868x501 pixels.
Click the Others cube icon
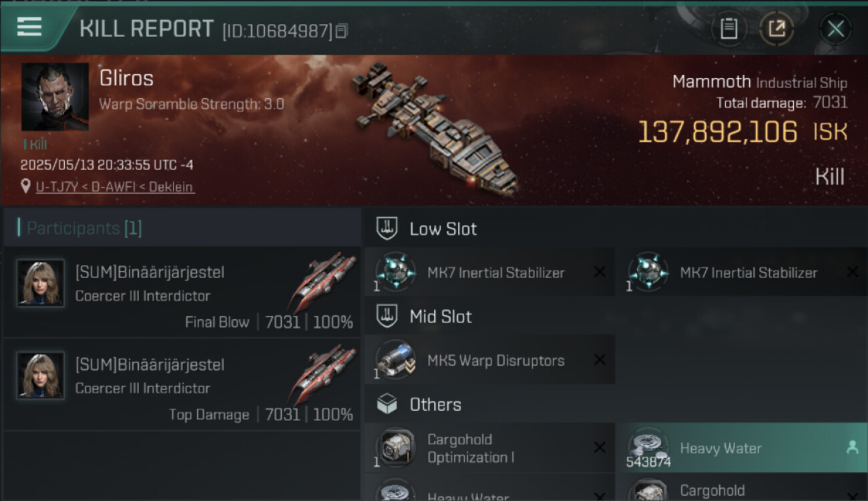(x=387, y=404)
